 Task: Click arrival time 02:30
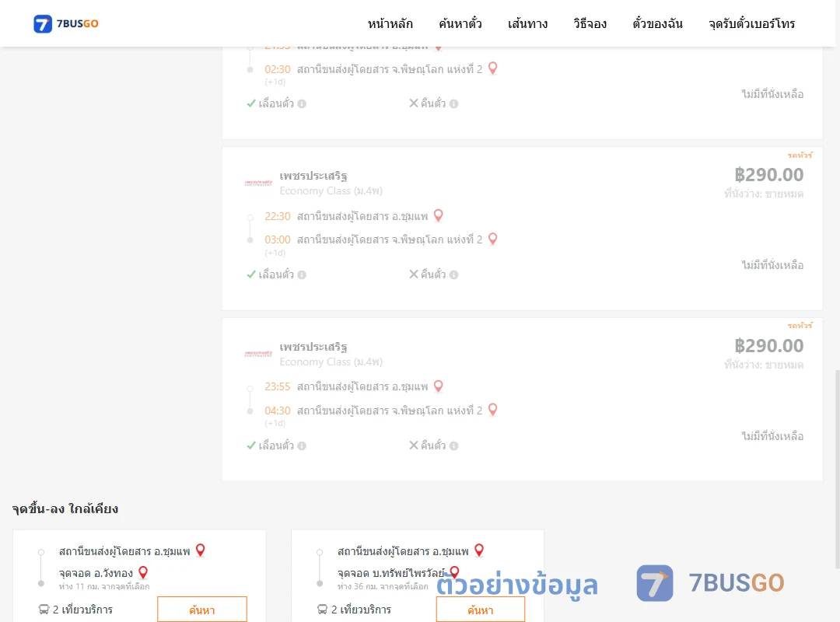point(278,69)
